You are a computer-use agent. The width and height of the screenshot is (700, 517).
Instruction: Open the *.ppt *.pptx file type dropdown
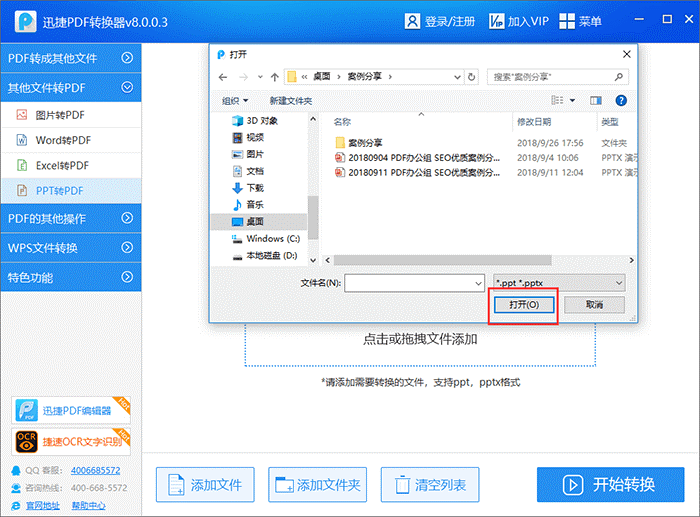(559, 283)
